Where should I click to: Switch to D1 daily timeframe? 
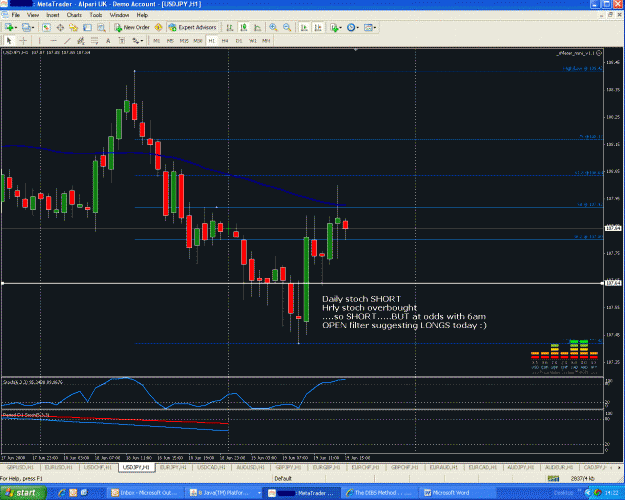pos(239,41)
